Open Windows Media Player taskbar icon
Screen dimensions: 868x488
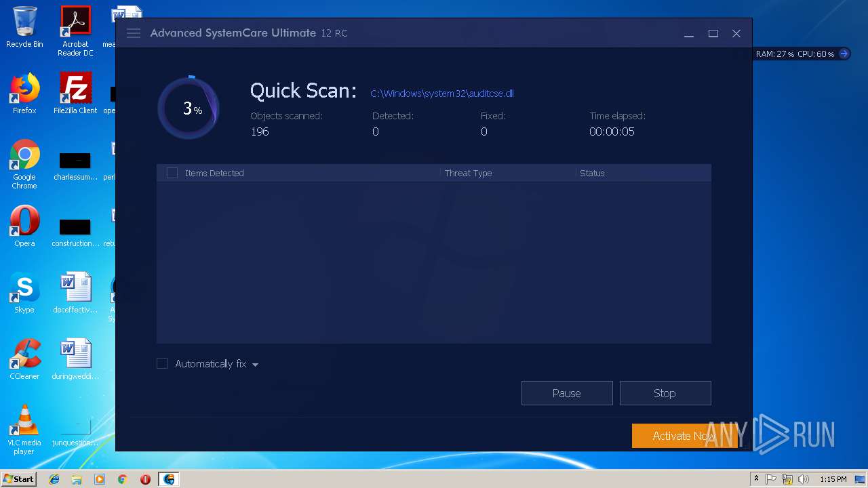pos(100,479)
